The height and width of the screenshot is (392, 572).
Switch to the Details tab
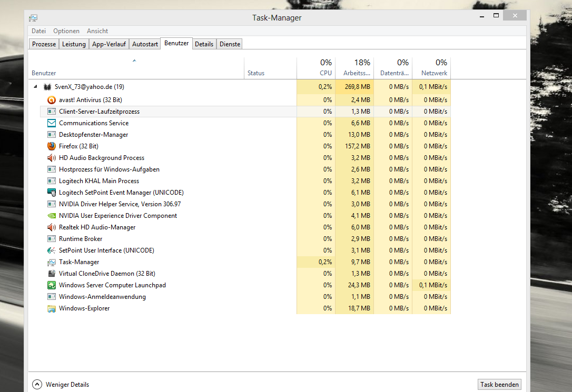tap(204, 44)
